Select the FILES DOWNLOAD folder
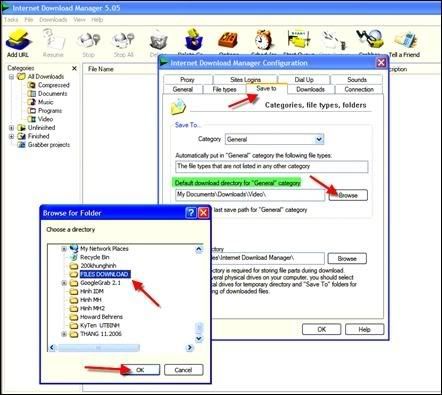 pyautogui.click(x=104, y=274)
